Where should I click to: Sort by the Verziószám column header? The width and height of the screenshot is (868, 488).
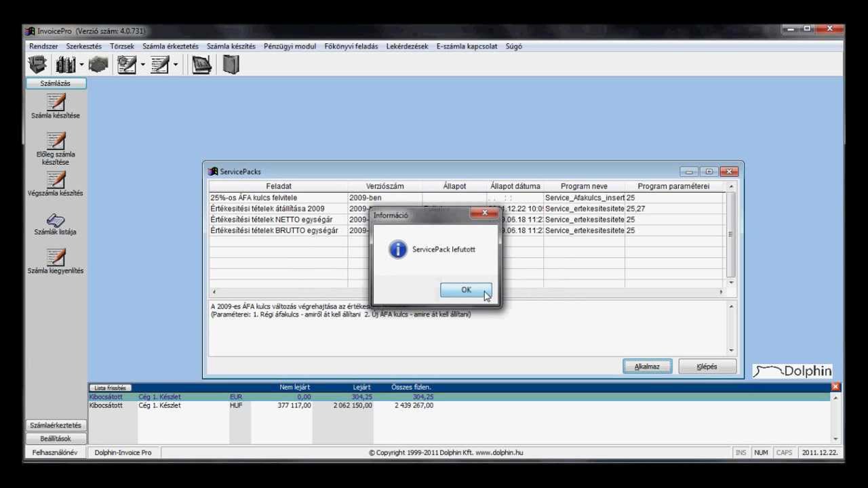click(x=384, y=186)
